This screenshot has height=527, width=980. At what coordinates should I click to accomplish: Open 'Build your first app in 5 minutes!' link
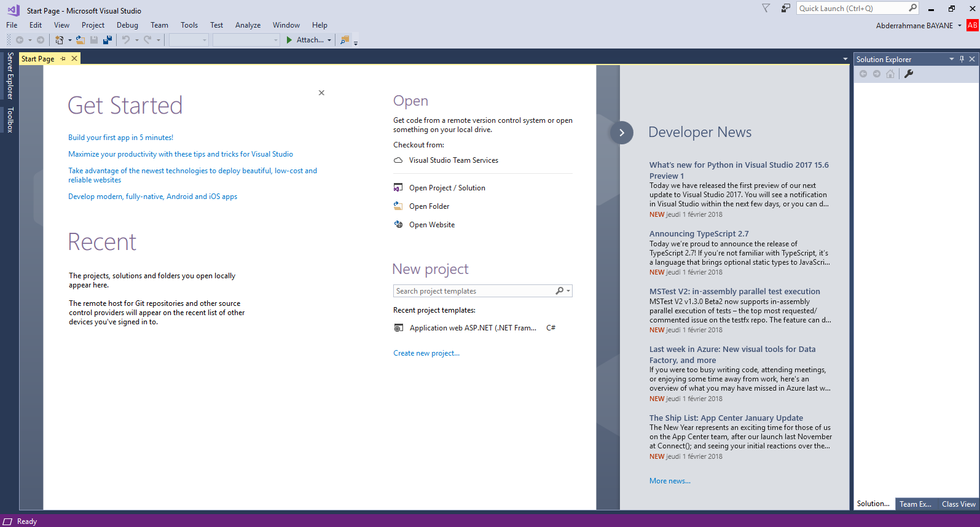click(120, 138)
